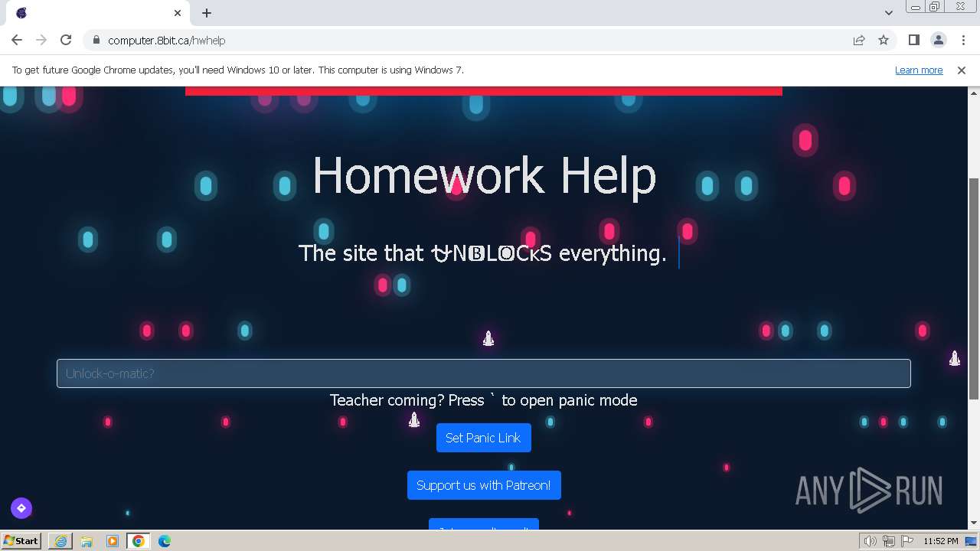Click the address bar URL
Image resolution: width=980 pixels, height=551 pixels.
coord(166,41)
